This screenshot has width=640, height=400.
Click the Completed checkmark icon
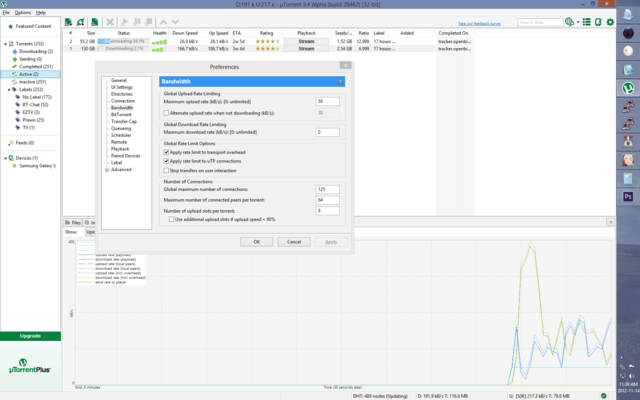[15, 67]
